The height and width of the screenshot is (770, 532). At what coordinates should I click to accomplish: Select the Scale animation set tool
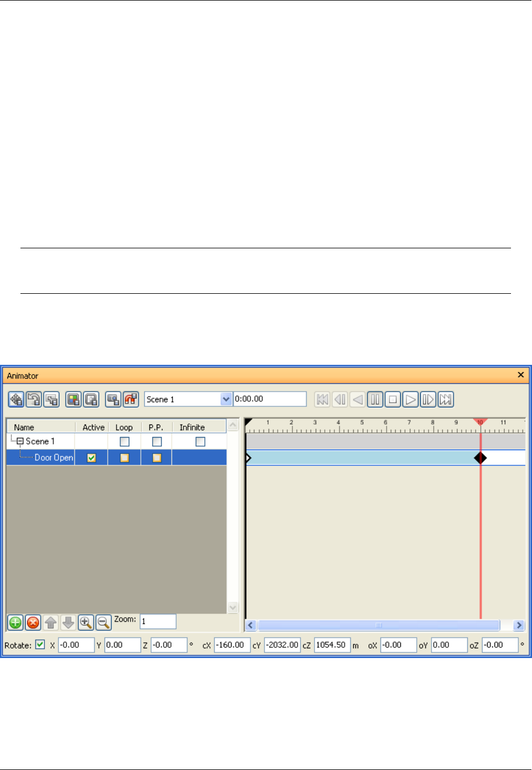pos(51,399)
